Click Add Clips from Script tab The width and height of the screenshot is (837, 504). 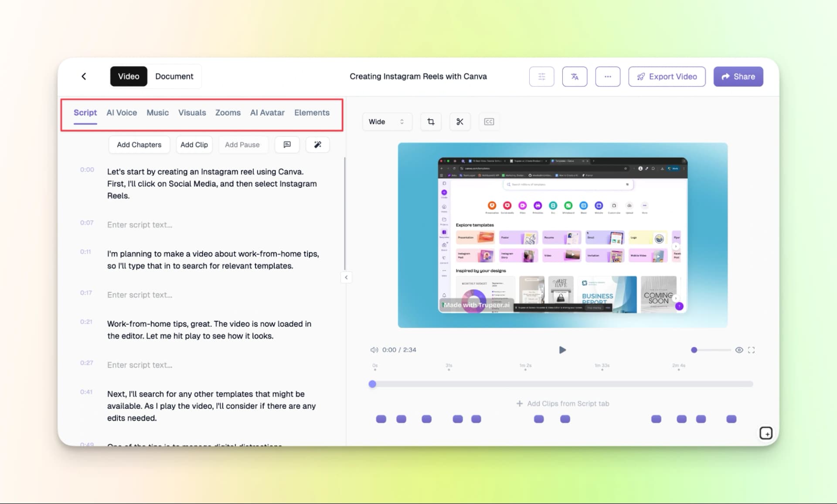(562, 403)
